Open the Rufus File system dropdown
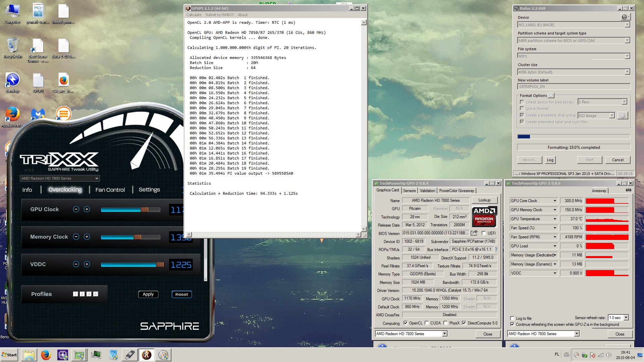The width and height of the screenshot is (644, 362). [x=574, y=56]
